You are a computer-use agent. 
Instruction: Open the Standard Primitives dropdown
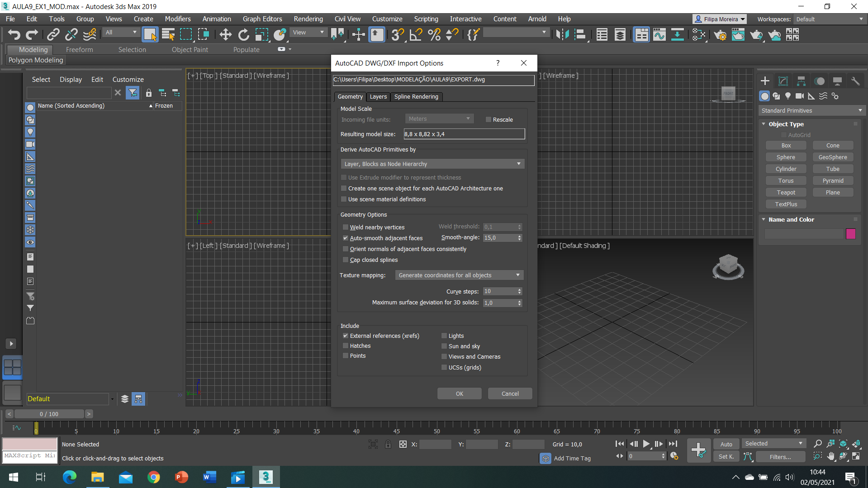pos(811,110)
